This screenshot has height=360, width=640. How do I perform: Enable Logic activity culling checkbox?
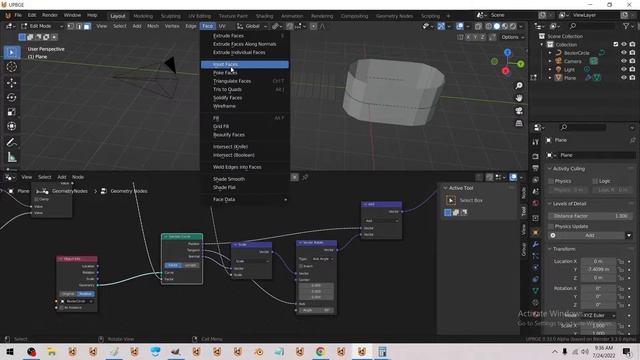pos(595,181)
